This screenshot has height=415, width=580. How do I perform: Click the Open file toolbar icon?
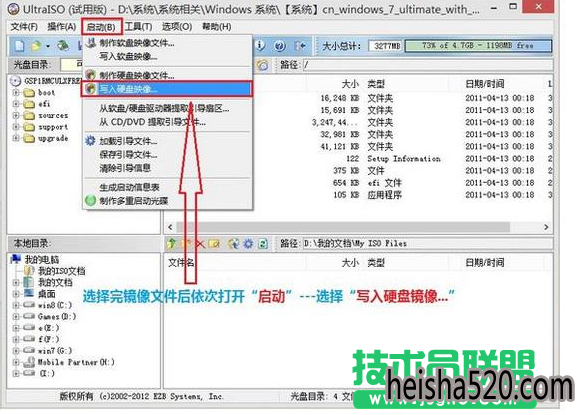coord(36,46)
